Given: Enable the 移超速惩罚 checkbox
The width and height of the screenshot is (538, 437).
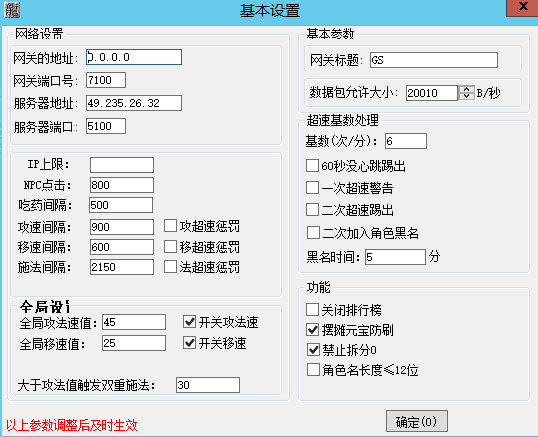Looking at the screenshot, I should tap(170, 246).
